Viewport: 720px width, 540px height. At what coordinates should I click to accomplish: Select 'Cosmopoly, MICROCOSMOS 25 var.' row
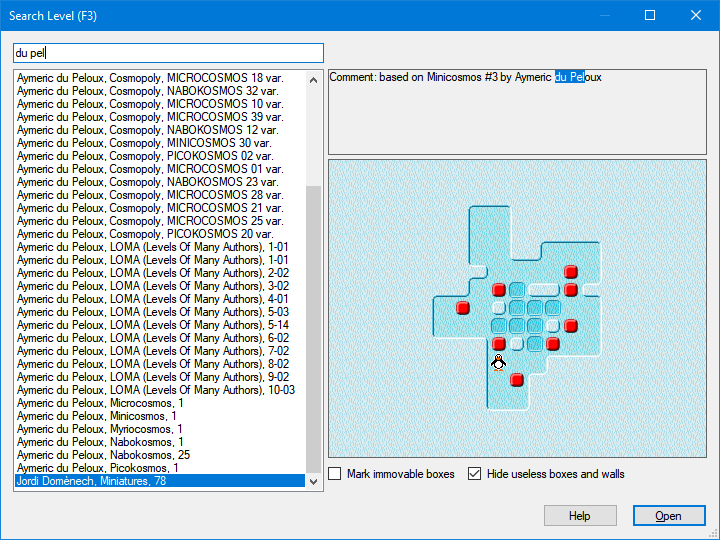[x=160, y=220]
